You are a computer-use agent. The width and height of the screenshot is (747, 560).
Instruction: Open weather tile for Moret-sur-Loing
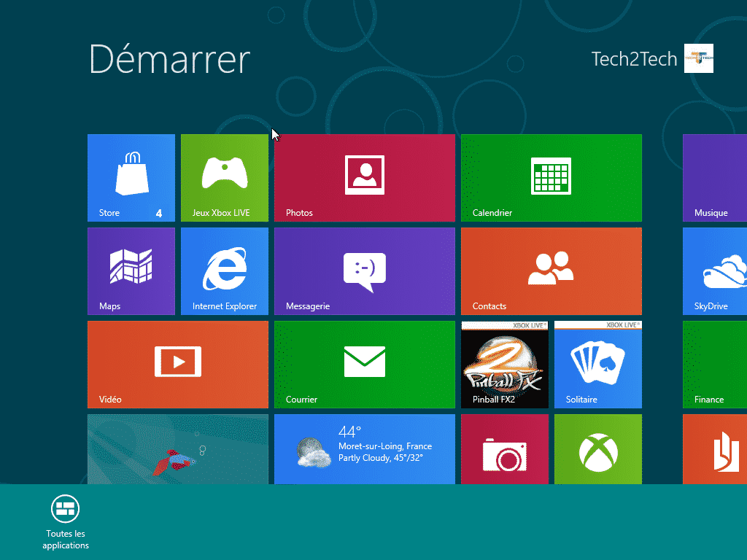coord(365,449)
